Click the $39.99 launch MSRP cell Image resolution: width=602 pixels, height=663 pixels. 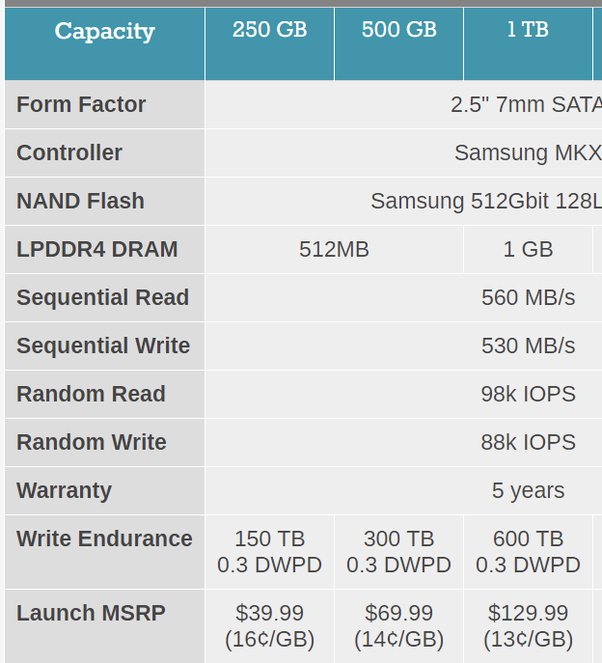point(270,627)
